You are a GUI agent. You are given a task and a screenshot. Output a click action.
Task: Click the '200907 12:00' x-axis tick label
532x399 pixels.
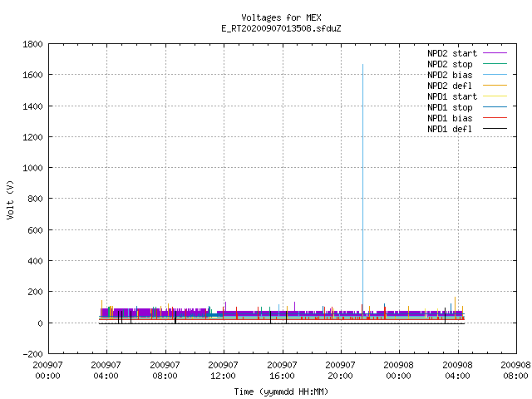[223, 371]
